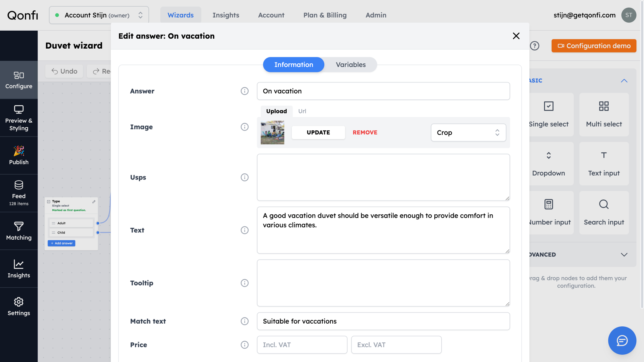Open the Account Stijn switcher dropdown
The width and height of the screenshot is (644, 362).
click(99, 15)
